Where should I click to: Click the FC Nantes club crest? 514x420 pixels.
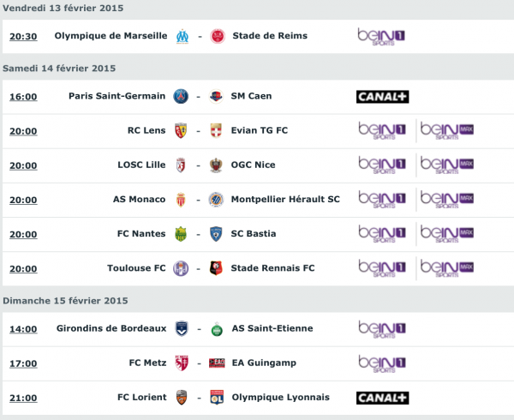click(x=180, y=233)
